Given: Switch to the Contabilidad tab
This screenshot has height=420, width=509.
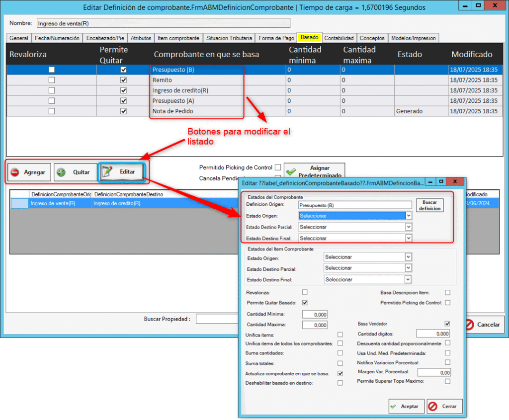Looking at the screenshot, I should pos(339,38).
